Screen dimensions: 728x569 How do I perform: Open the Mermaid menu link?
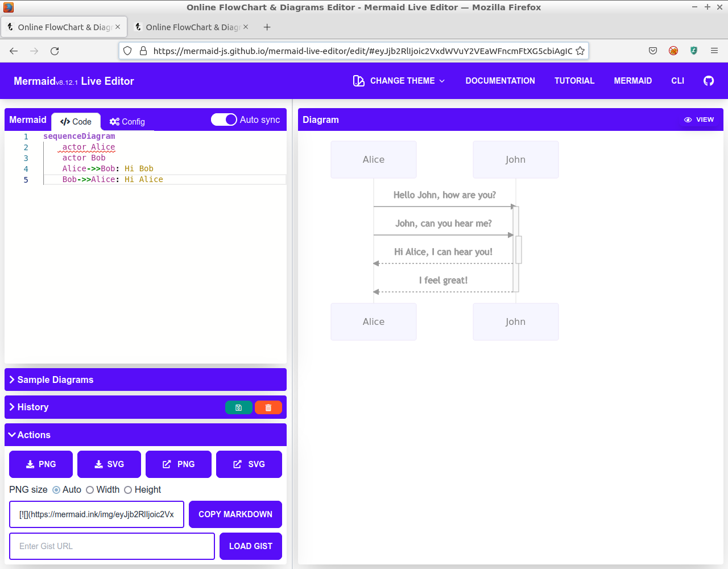(x=633, y=81)
